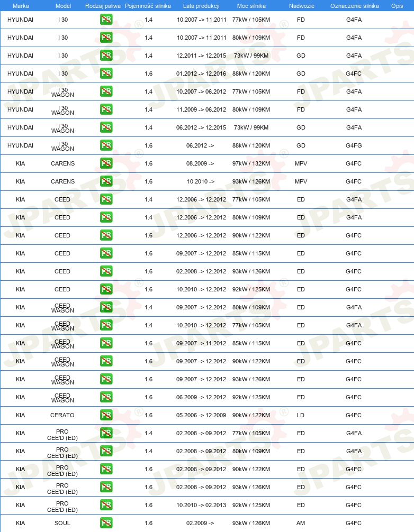Select the 06.2012 -> 12.2015 production years cell
Viewport: 414px width, 532px height.
201,127
